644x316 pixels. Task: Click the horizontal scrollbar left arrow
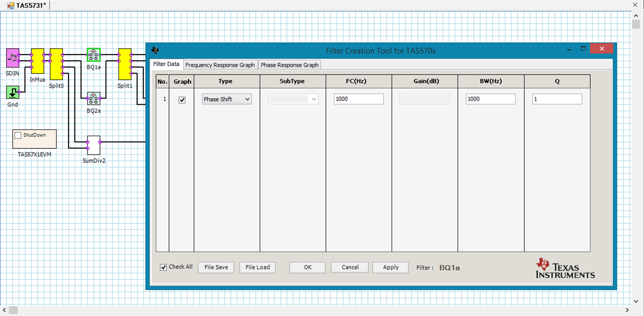[4, 310]
